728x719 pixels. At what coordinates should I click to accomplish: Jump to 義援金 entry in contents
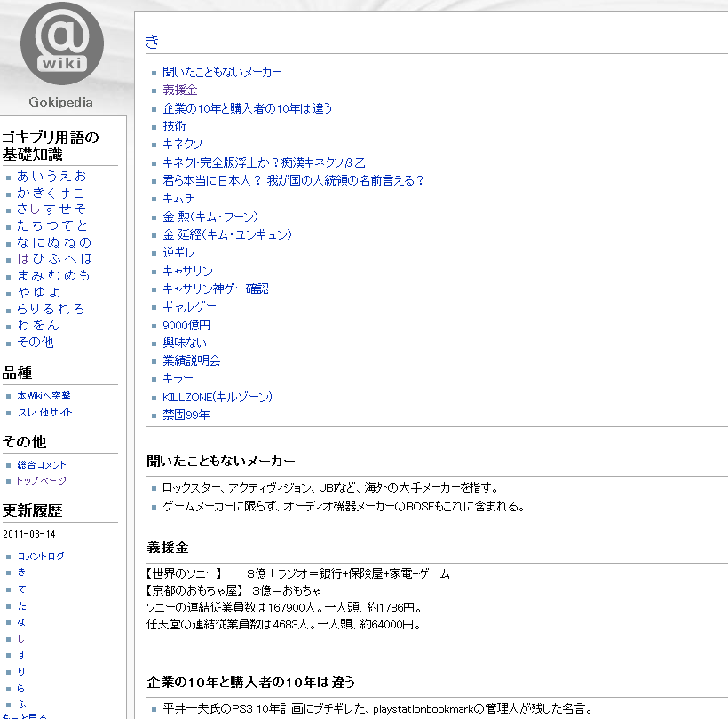(x=179, y=90)
